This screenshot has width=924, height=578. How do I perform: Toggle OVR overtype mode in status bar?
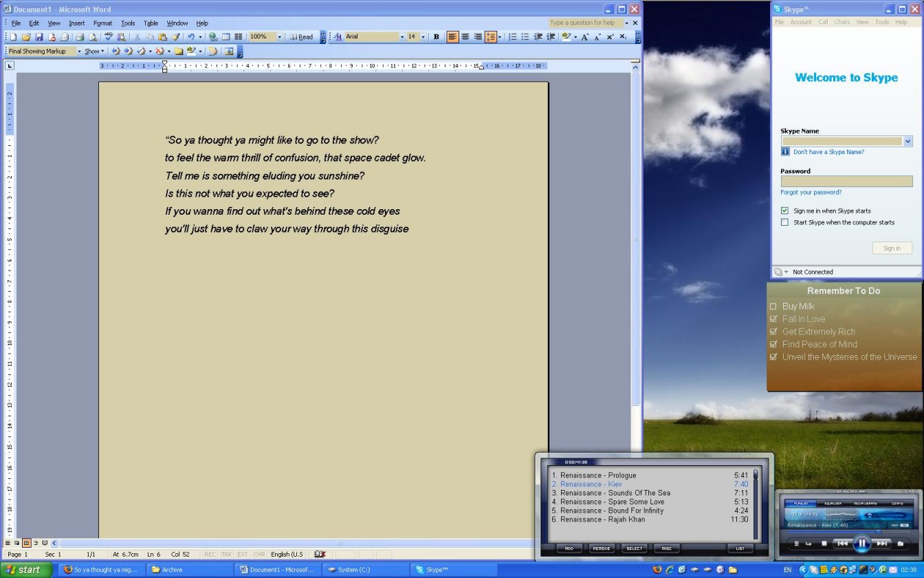pyautogui.click(x=259, y=555)
